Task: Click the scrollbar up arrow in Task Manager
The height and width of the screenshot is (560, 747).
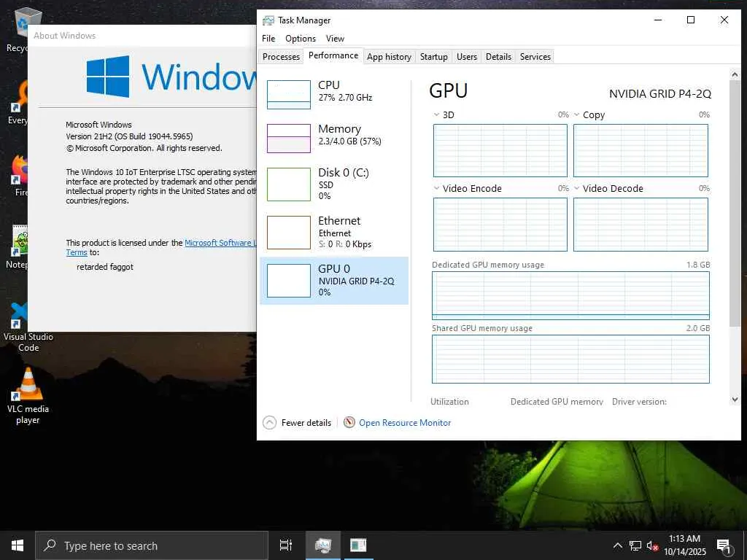Action: tap(735, 74)
